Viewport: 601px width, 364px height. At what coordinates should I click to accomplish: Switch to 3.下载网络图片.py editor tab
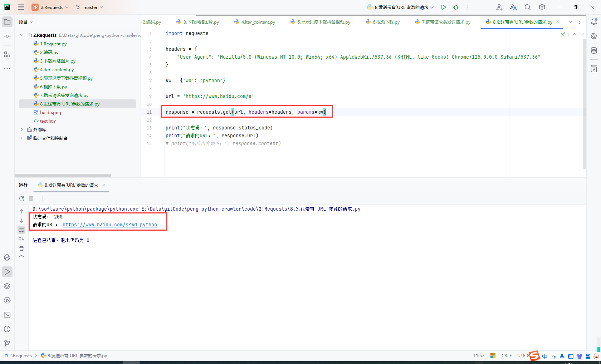click(x=197, y=22)
